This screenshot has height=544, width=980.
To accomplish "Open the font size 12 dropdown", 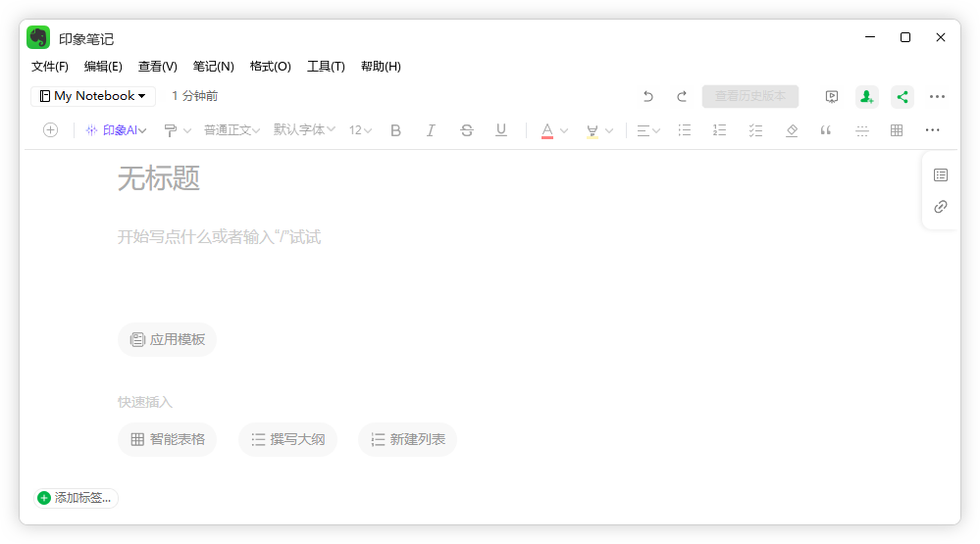I will pos(360,130).
